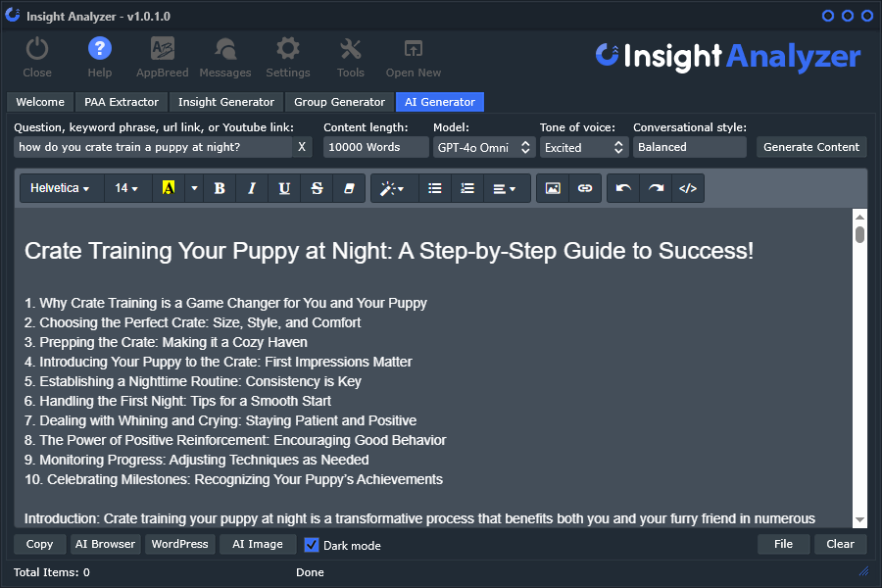Screen dimensions: 882x588
Task: Switch to code view
Action: click(x=688, y=188)
